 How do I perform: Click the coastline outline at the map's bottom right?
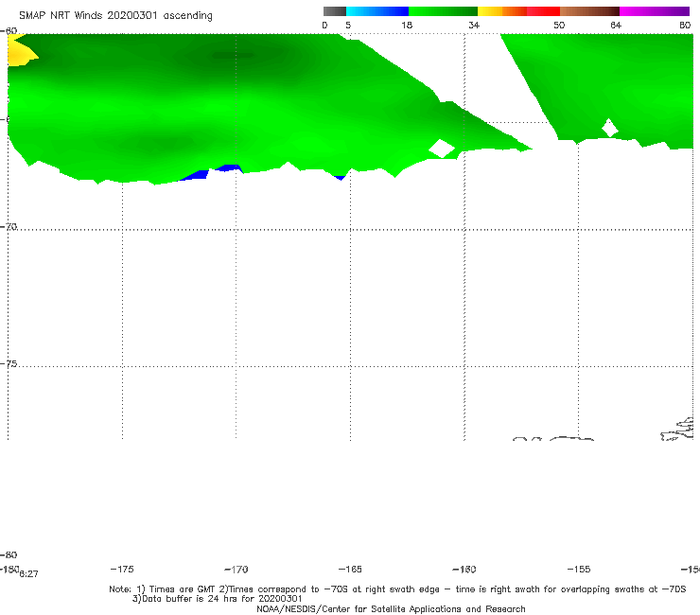677,430
